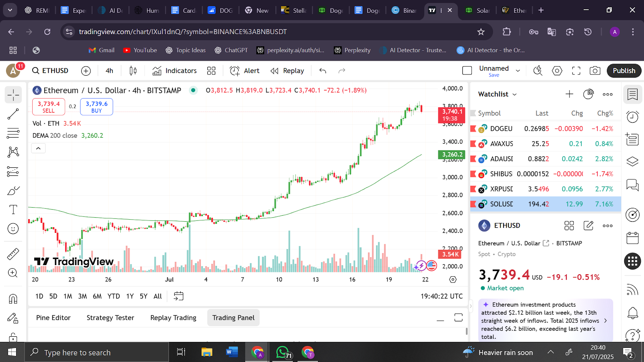
Task: Select the ruler measure tool
Action: click(13, 254)
